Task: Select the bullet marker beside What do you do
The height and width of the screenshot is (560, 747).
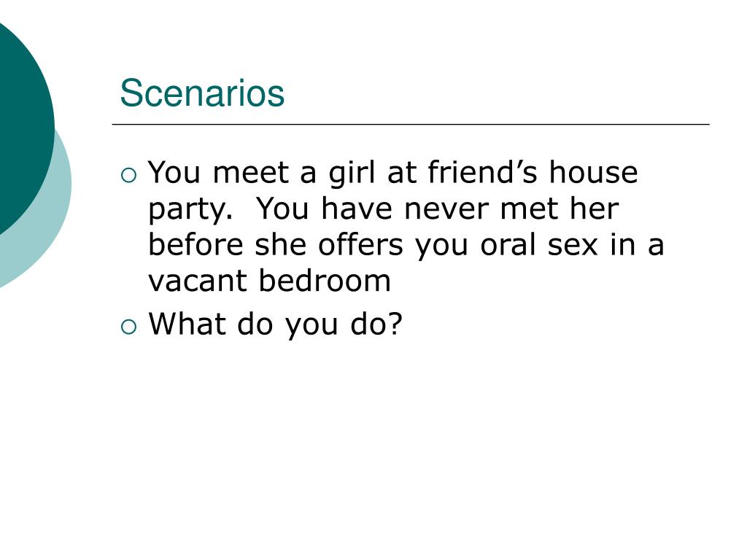Action: coord(128,327)
